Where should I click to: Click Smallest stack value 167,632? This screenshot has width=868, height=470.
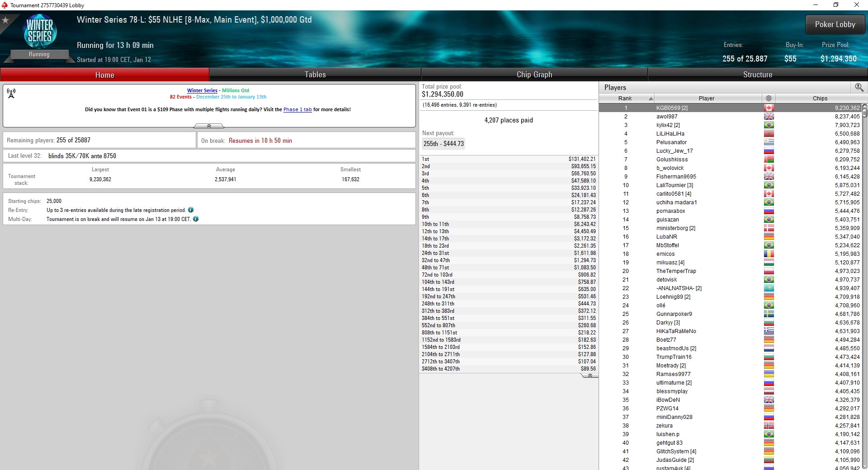(x=350, y=179)
